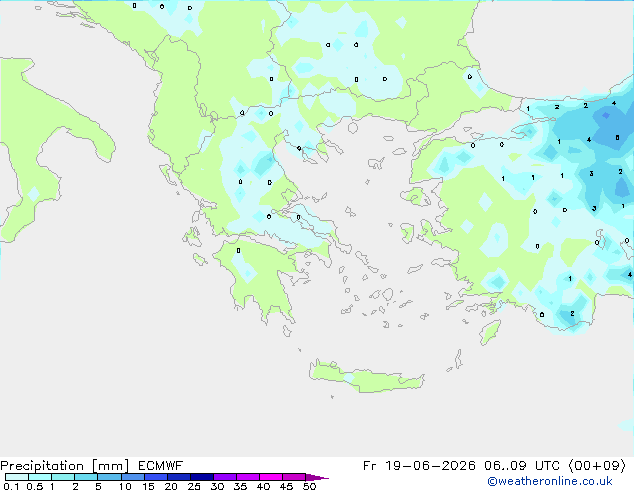Screen dimensions: 634x490
Task: Select the 1–2 mm legend swatch
Action: (63, 477)
